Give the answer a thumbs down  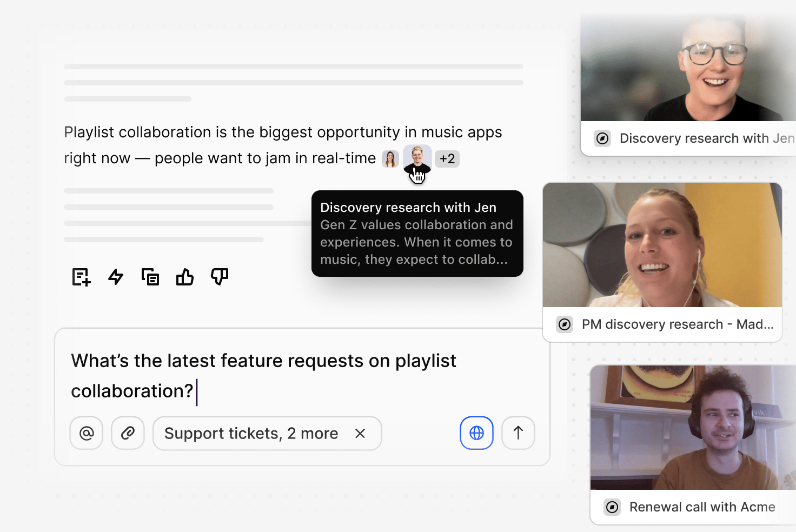coord(220,277)
